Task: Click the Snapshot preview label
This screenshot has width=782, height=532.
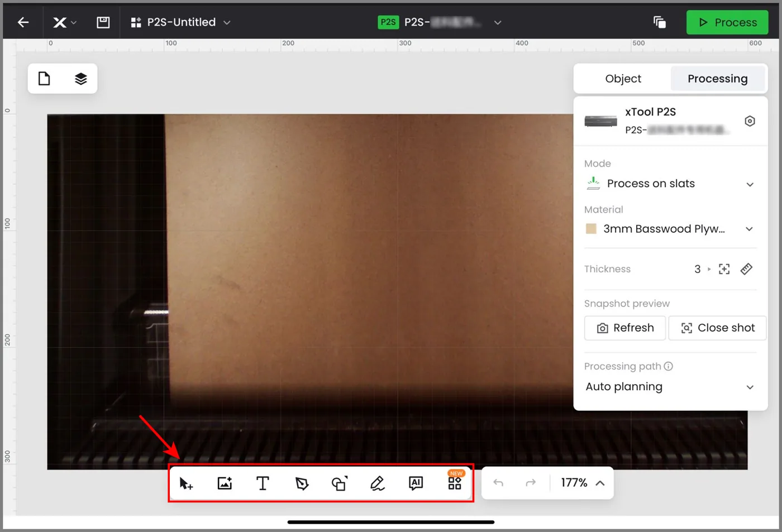Action: 627,304
